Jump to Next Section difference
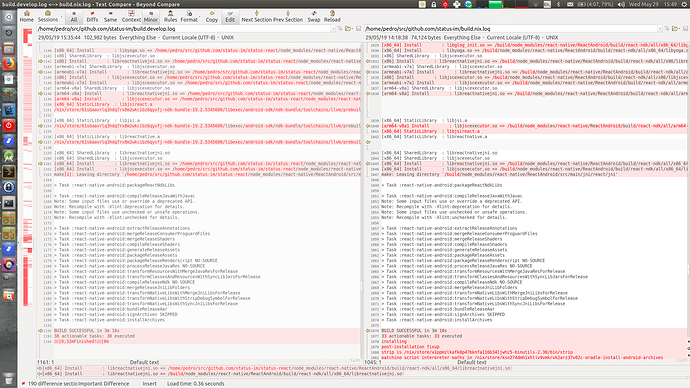Viewport: 690px width, 388px height. (x=257, y=17)
